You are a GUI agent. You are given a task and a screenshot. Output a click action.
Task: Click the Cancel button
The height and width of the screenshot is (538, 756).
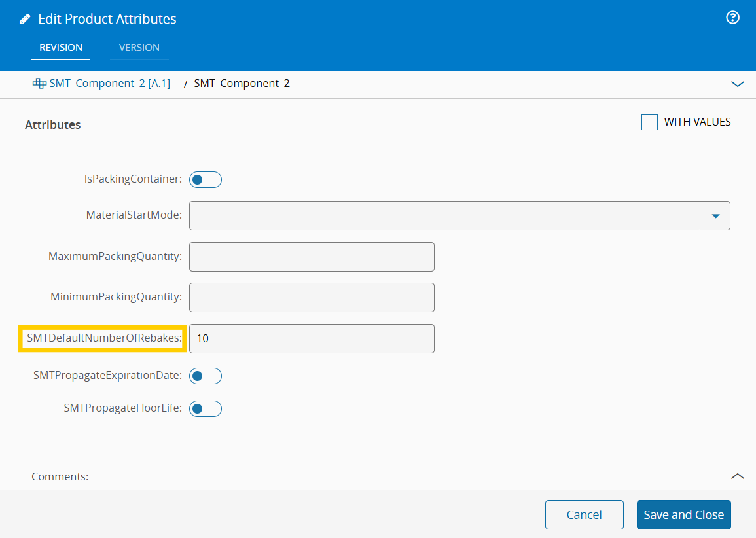click(584, 515)
